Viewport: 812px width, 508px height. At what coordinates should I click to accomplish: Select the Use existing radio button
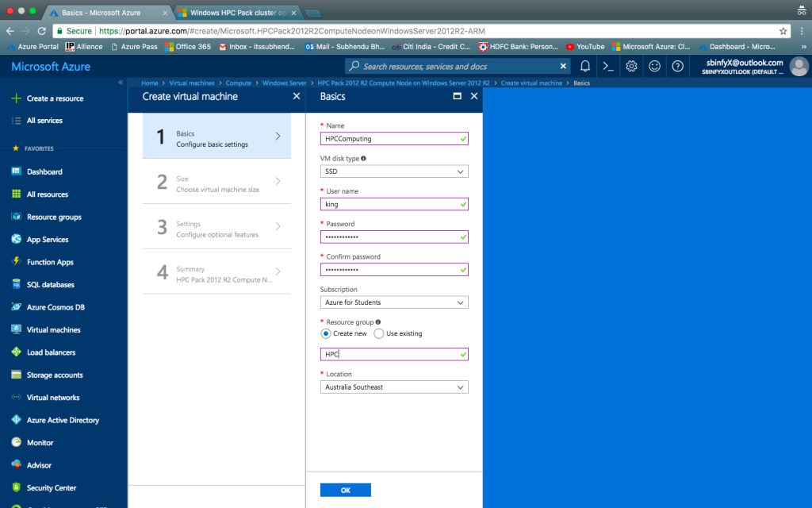pyautogui.click(x=378, y=334)
